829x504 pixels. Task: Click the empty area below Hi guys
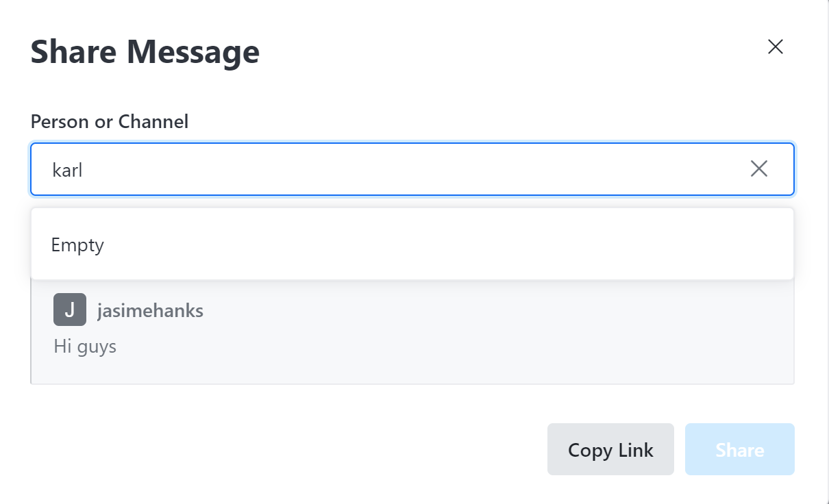click(411, 371)
